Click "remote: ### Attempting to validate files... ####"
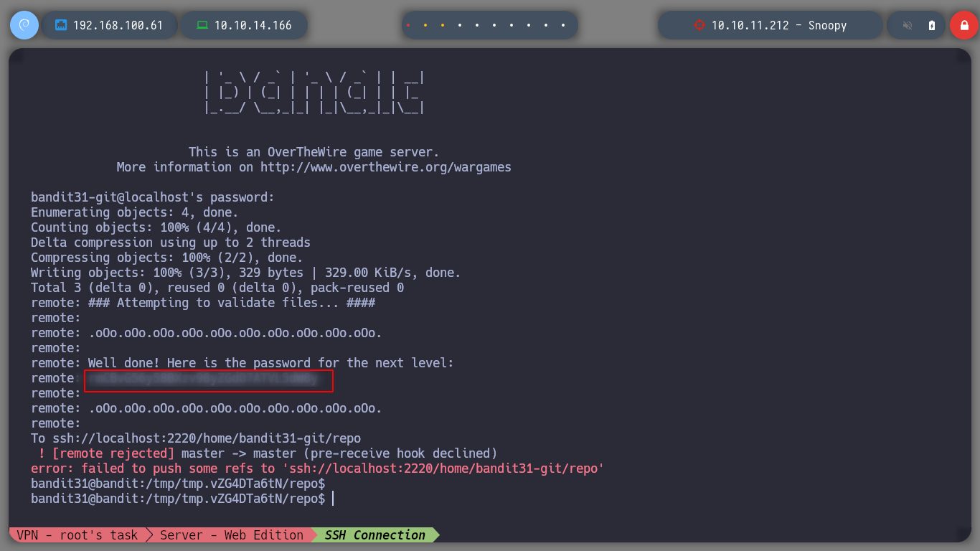The height and width of the screenshot is (551, 980). click(203, 303)
